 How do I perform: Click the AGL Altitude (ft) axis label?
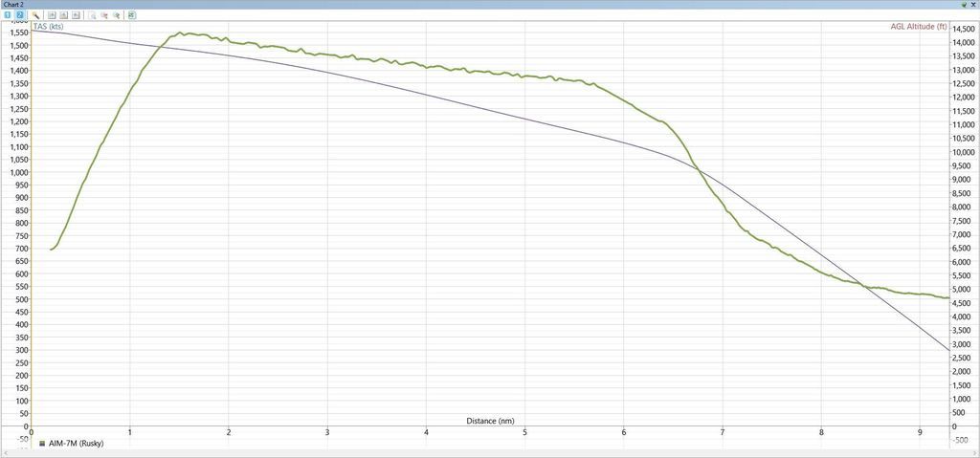coord(917,27)
